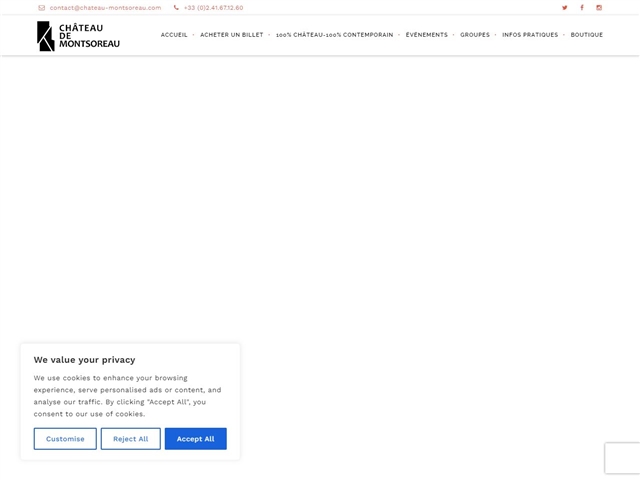
Task: Open 100% Château-100% Contemporain menu
Action: [334, 35]
